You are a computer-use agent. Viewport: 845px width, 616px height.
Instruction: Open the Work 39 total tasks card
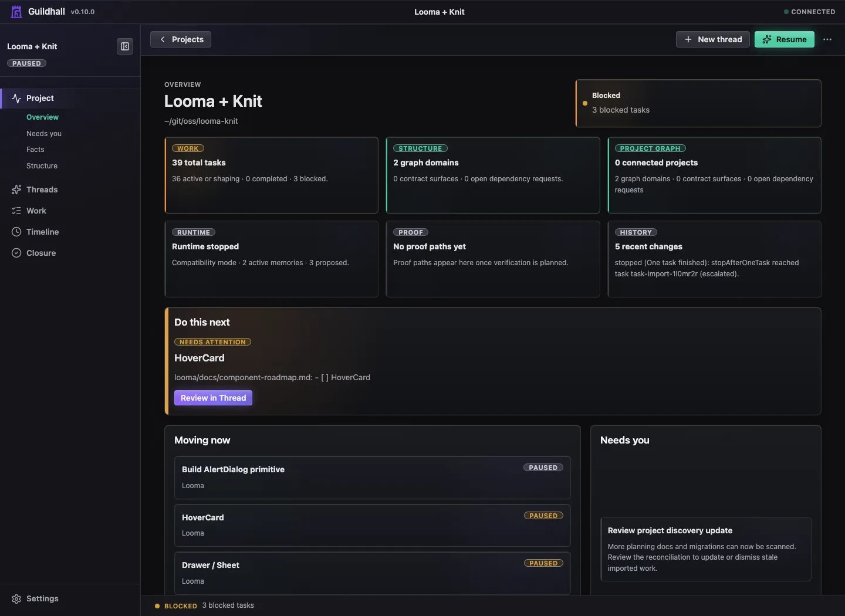coord(272,175)
